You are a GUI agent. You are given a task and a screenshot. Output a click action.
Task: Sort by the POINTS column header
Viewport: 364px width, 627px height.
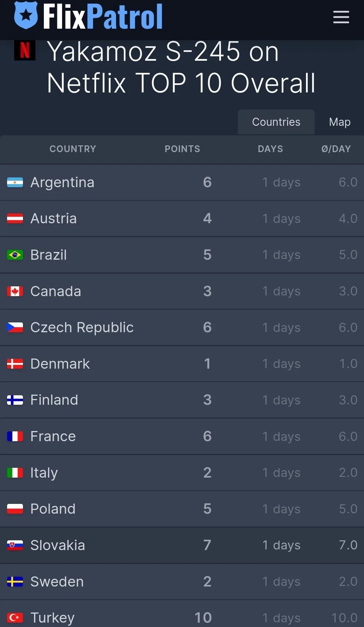point(183,149)
